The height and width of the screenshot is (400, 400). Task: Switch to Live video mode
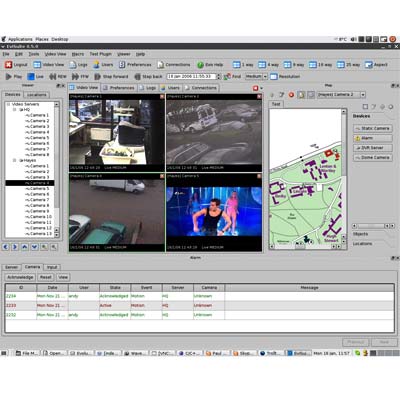pyautogui.click(x=35, y=77)
